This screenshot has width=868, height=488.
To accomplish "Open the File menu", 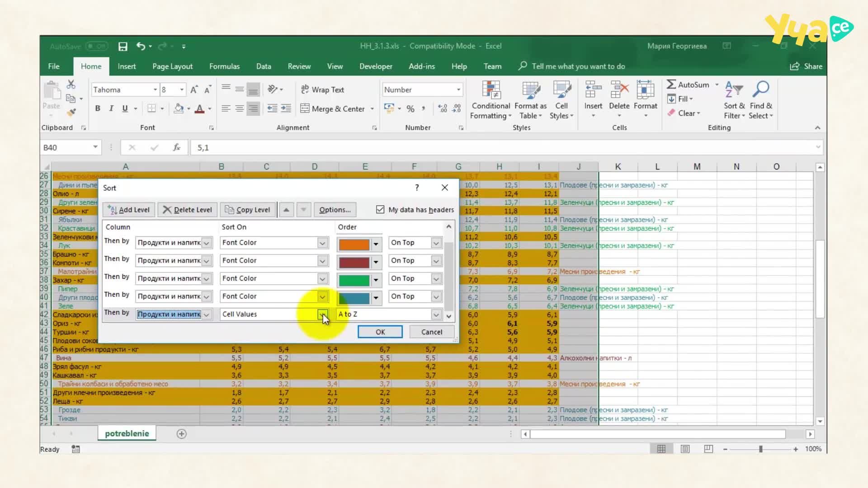I will 54,66.
